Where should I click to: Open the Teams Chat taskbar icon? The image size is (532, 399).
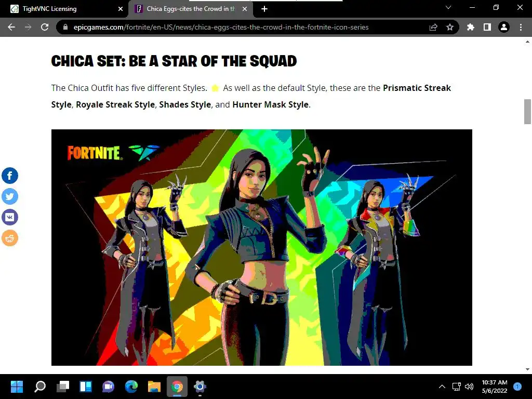tap(108, 386)
